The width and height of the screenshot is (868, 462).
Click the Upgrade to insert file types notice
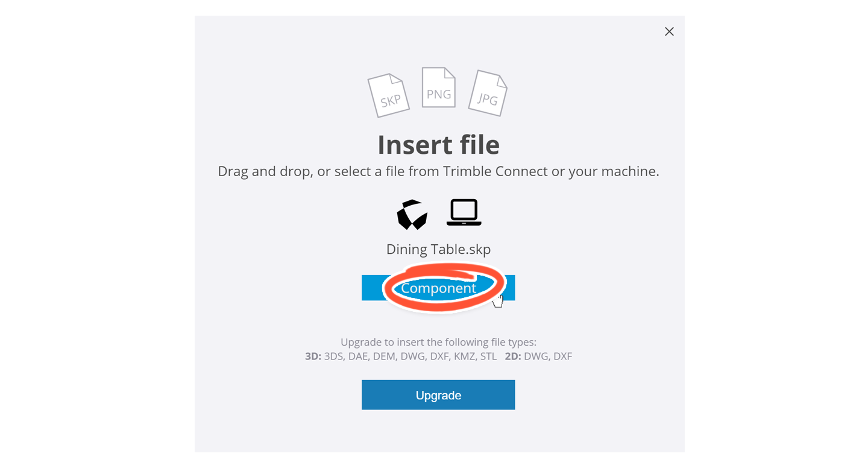pyautogui.click(x=438, y=342)
